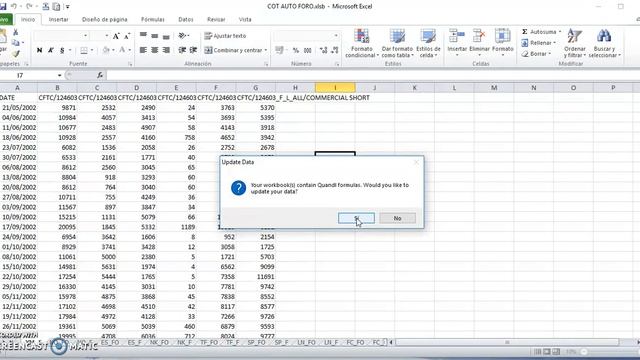This screenshot has width=640, height=360.
Task: Align text to bottom
Action: 166,36
